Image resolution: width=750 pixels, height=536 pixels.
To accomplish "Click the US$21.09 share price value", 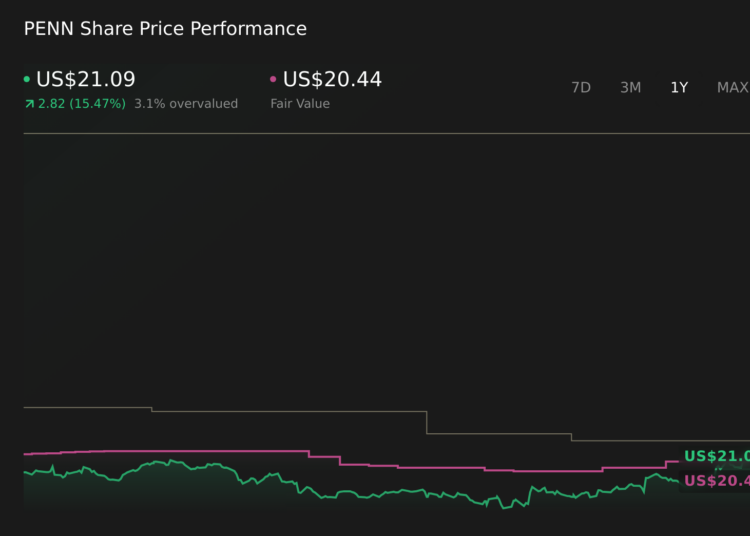I will click(x=86, y=79).
